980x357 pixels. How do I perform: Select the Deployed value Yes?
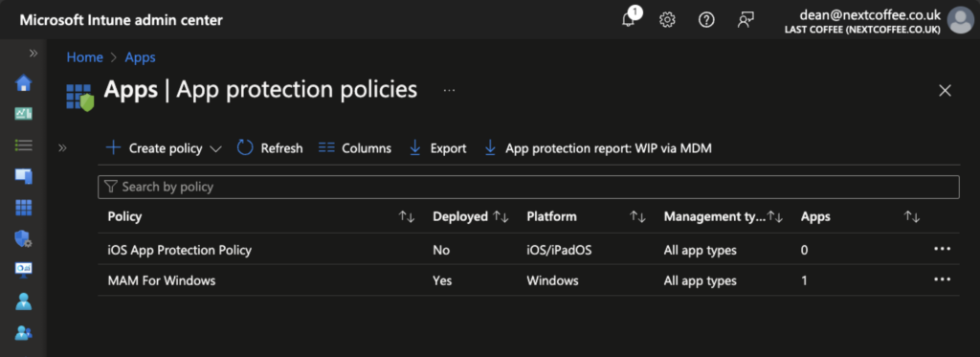442,280
